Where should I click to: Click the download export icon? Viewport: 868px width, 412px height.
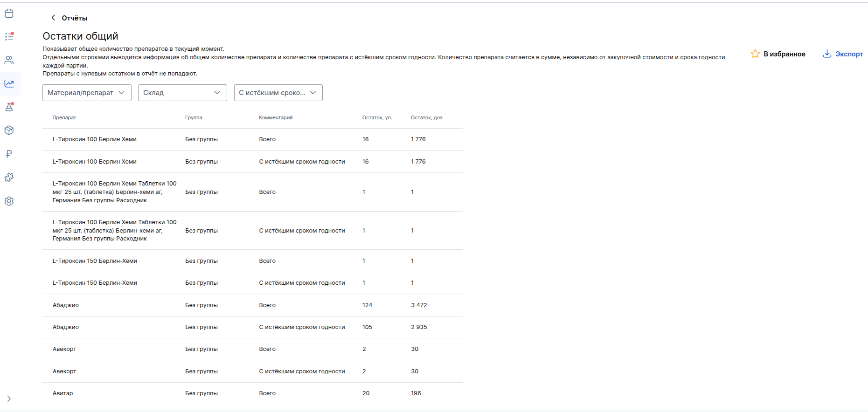(827, 54)
